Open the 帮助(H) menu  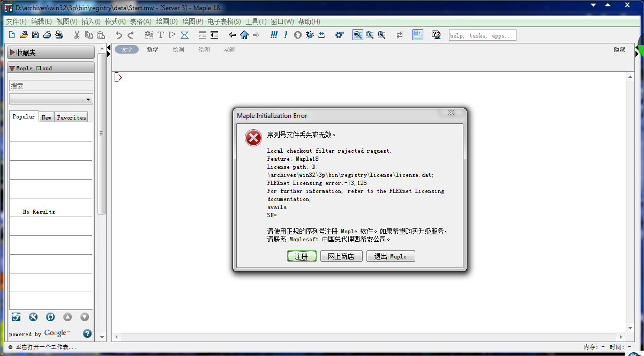click(309, 21)
